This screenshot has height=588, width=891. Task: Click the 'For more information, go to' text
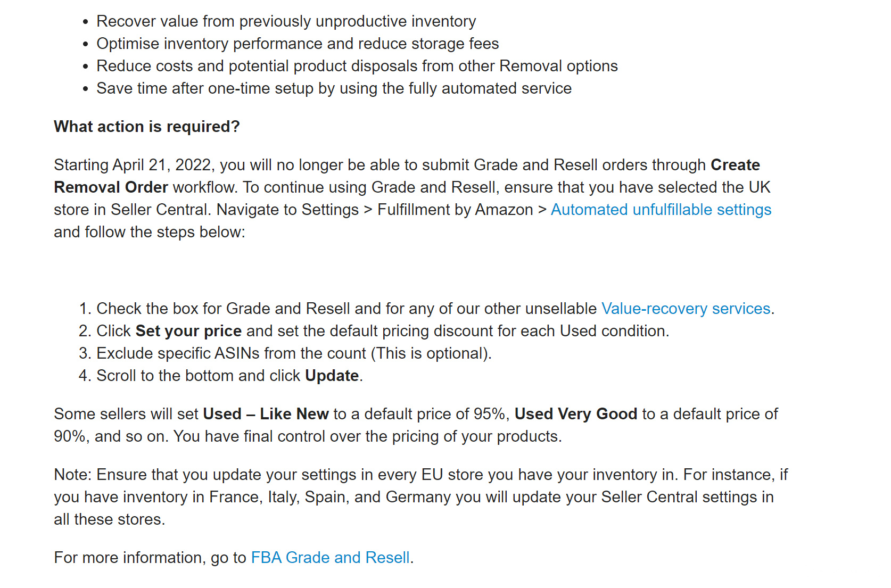pyautogui.click(x=150, y=558)
